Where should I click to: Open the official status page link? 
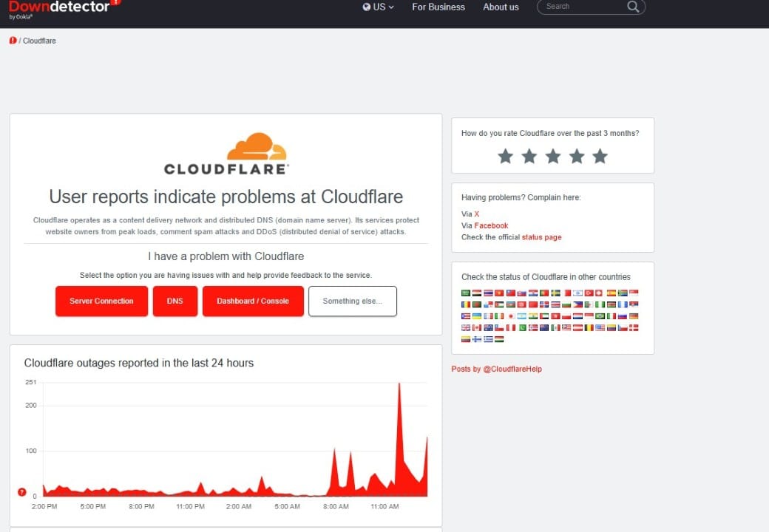[x=541, y=237]
